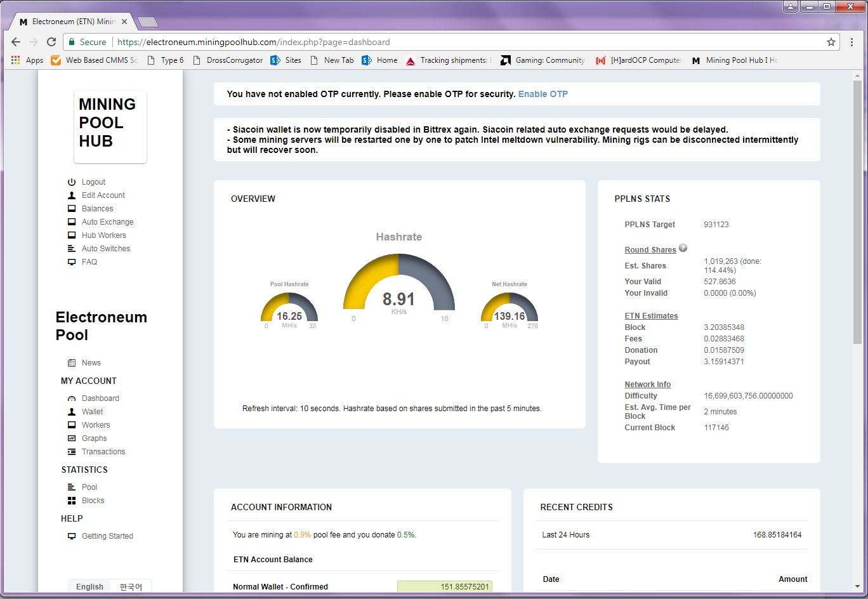Click the Your Valid value 527.8636
868x599 pixels.
click(x=720, y=282)
